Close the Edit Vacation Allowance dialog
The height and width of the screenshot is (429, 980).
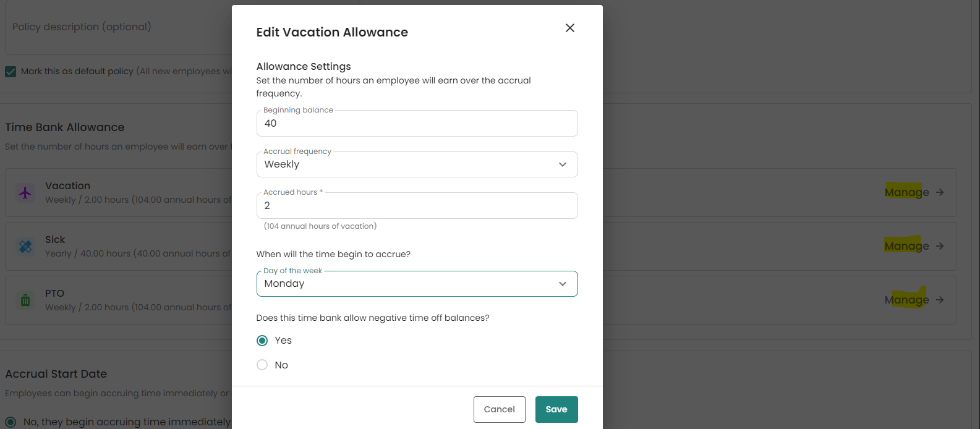pyautogui.click(x=570, y=28)
